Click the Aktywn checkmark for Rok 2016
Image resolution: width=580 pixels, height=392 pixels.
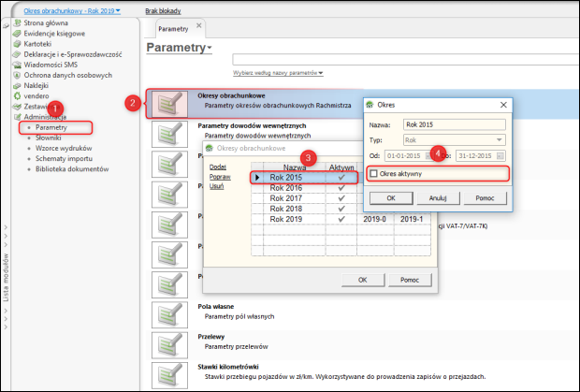click(341, 188)
